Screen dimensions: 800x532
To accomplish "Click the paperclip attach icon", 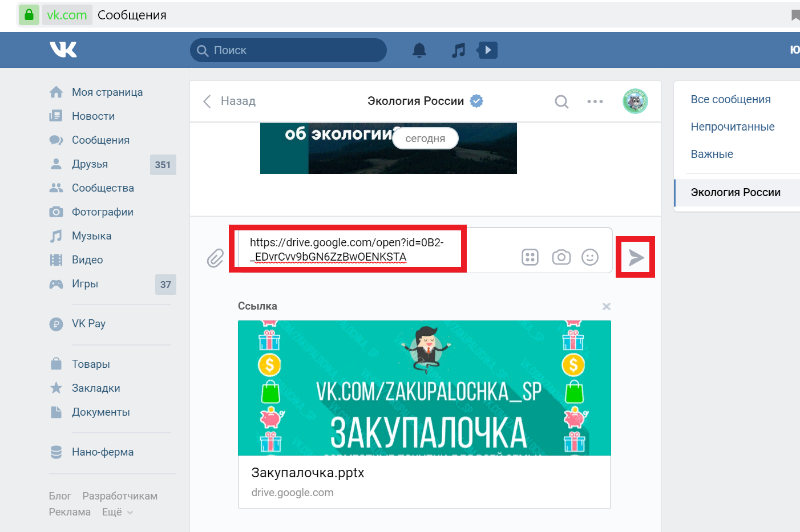I will click(215, 258).
